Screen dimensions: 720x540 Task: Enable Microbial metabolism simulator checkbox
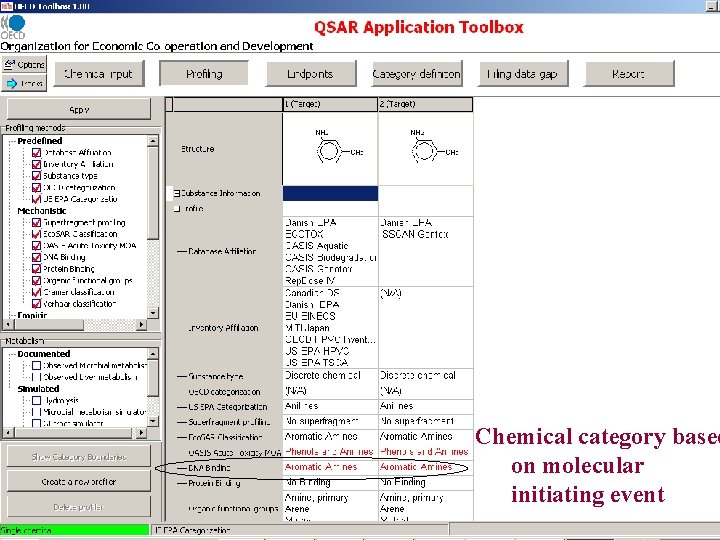[36, 412]
